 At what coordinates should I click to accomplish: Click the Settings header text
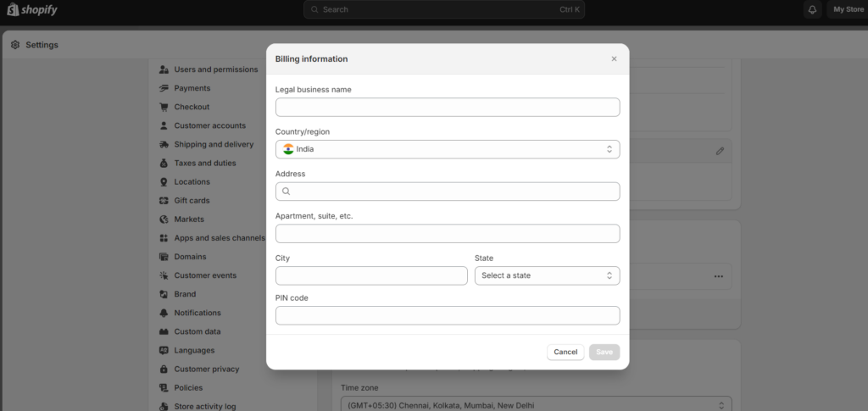pyautogui.click(x=42, y=45)
